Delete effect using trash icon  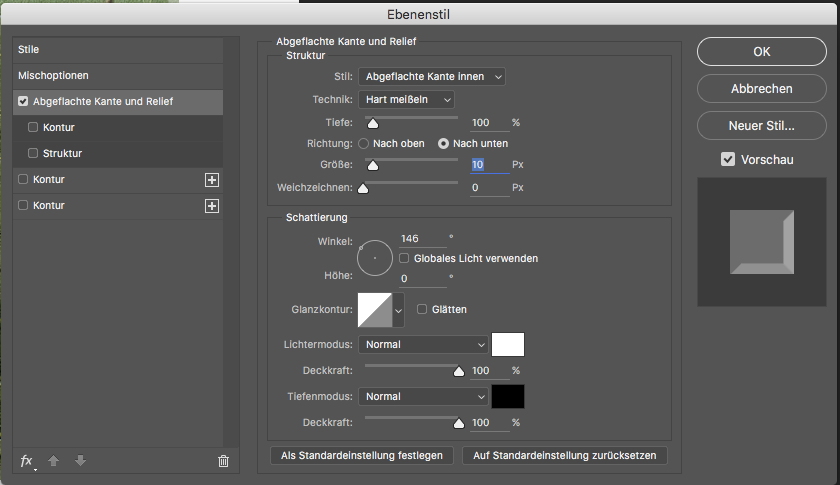pyautogui.click(x=223, y=461)
